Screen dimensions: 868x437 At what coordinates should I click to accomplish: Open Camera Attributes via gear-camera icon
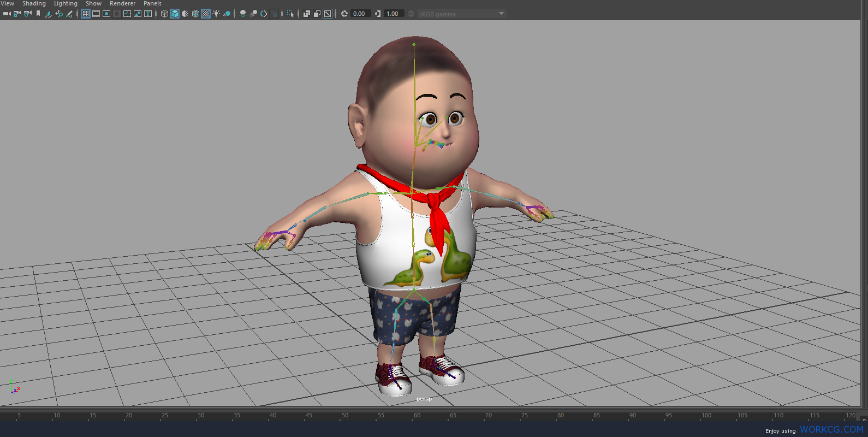point(27,14)
